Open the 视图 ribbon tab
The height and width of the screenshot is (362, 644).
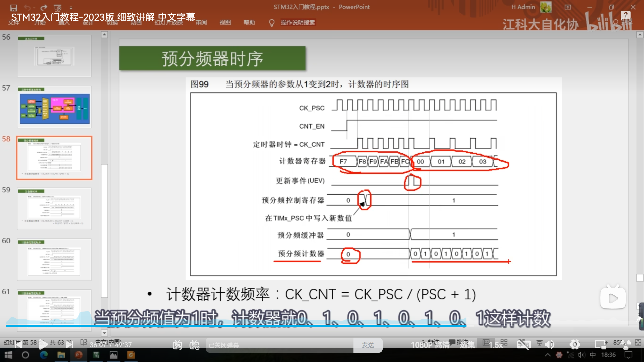(225, 23)
